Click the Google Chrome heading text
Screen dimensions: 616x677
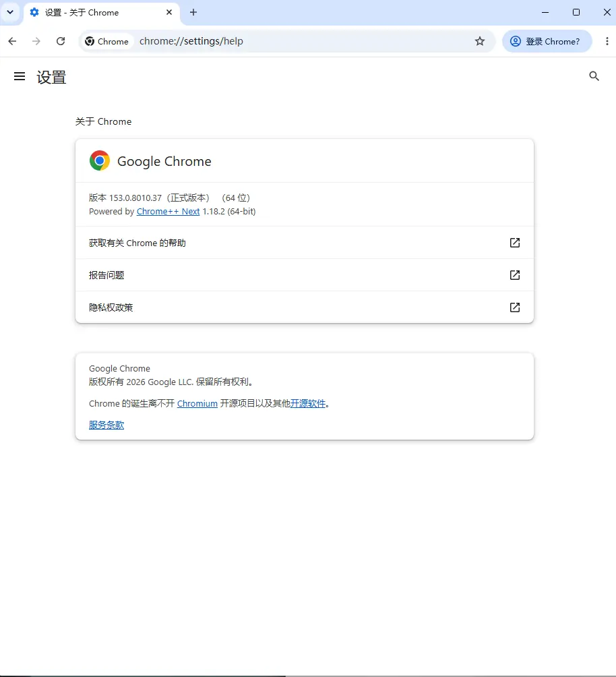[164, 161]
